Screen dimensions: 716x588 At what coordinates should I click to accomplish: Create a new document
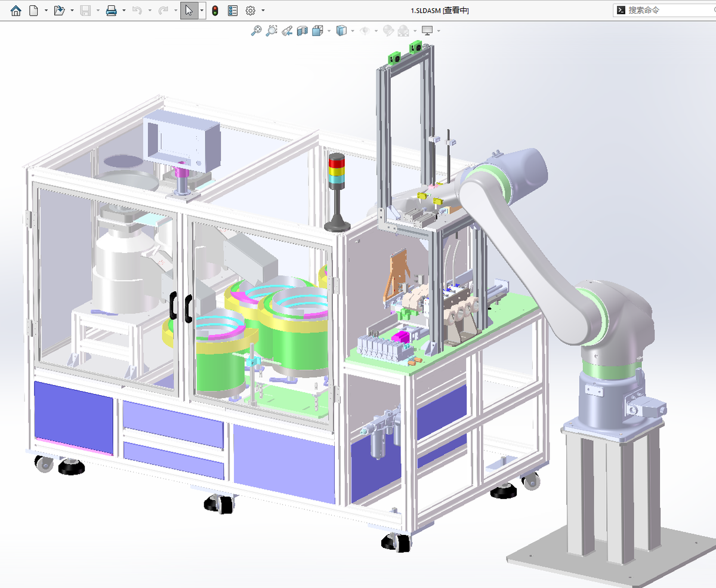coord(33,10)
